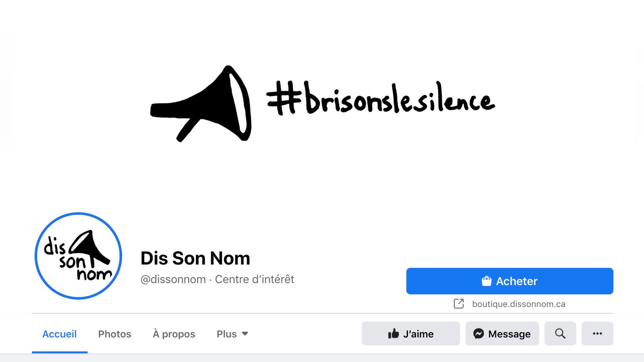This screenshot has height=362, width=644.
Task: Click the megaphone drawing in the cover
Action: click(201, 104)
